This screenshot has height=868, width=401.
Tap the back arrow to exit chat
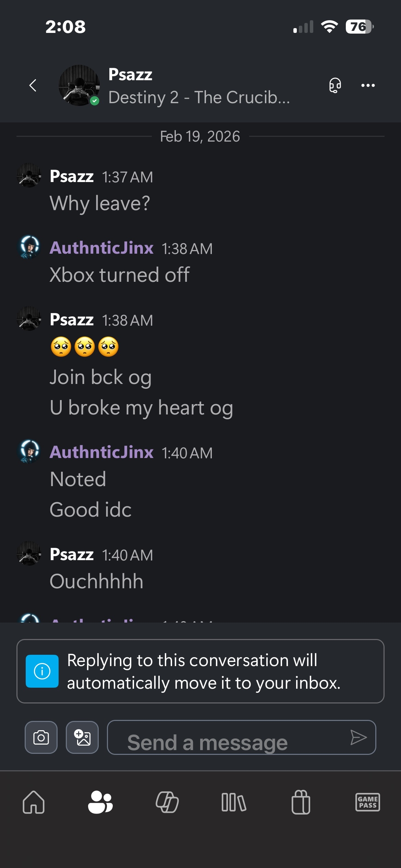(x=33, y=85)
